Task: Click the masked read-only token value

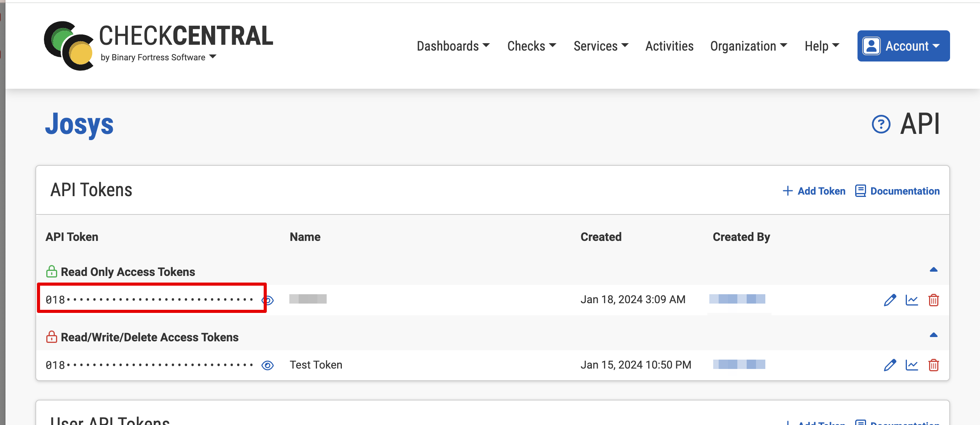Action: pos(149,300)
